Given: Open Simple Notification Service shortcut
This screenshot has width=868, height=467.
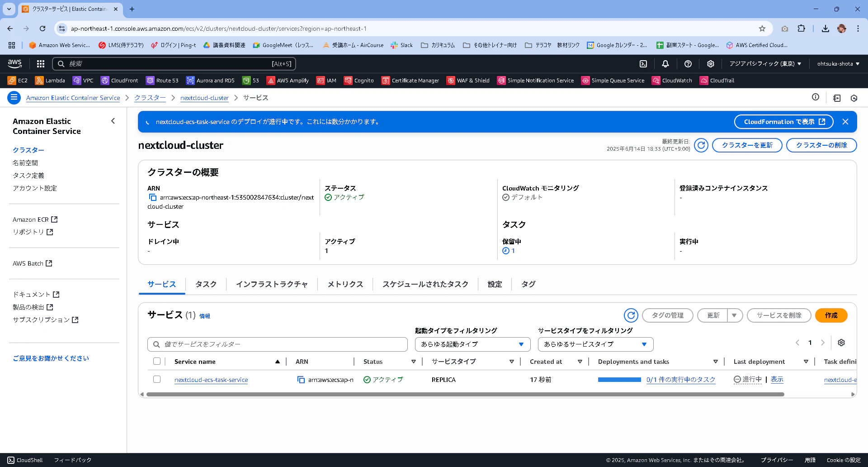Looking at the screenshot, I should pos(536,81).
